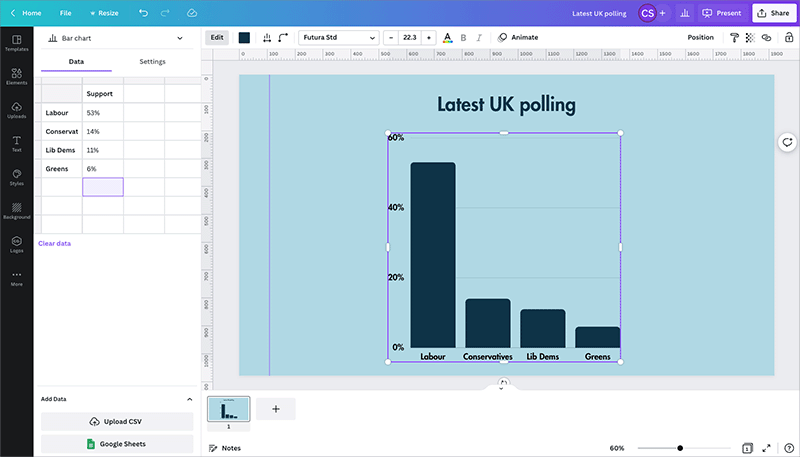Select the Lib Dems cell
This screenshot has height=457, width=800.
62,150
